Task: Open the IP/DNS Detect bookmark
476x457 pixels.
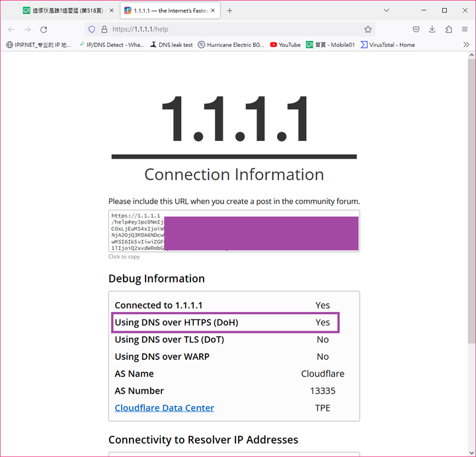Action: (112, 45)
